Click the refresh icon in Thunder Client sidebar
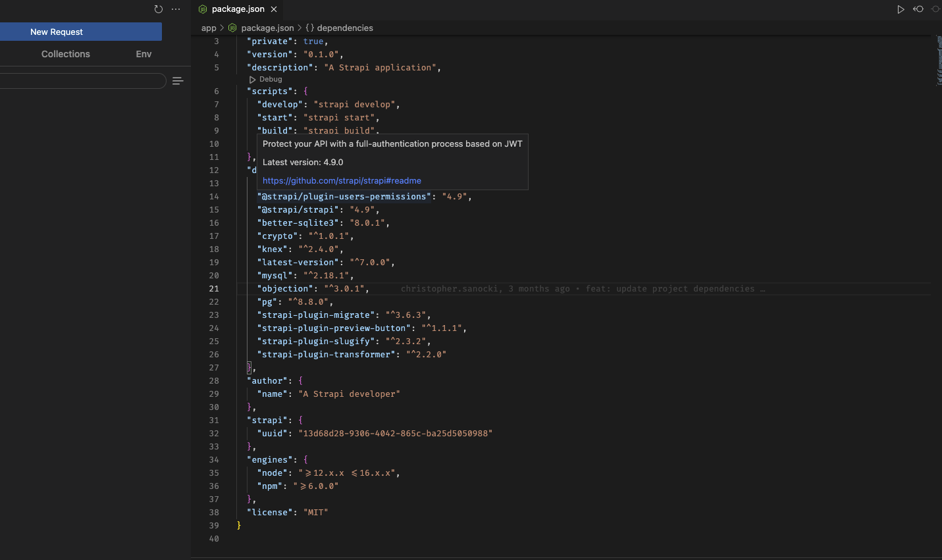 pyautogui.click(x=158, y=9)
